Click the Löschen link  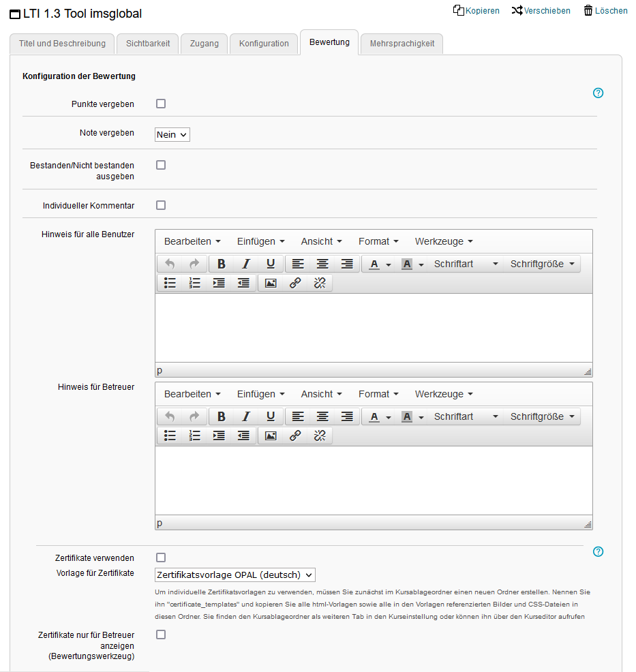605,11
